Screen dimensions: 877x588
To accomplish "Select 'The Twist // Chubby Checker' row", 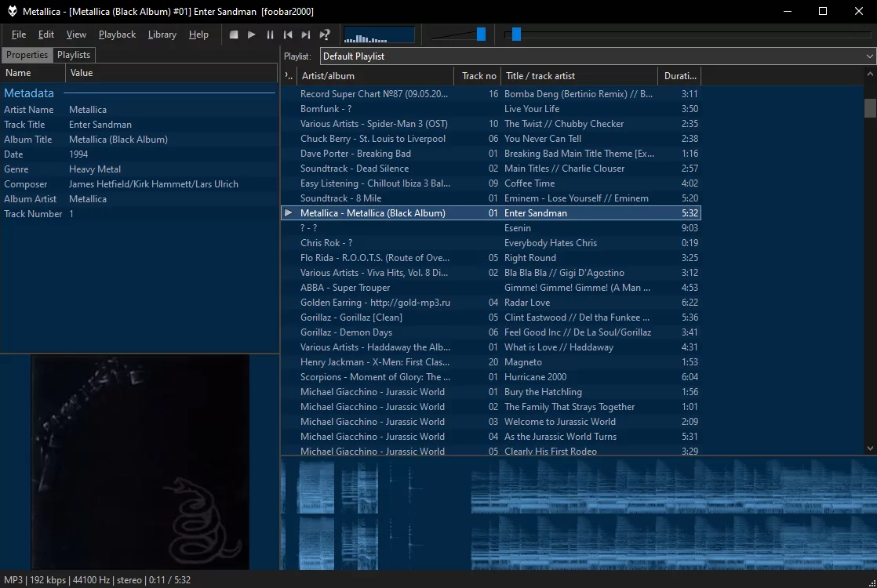I will click(x=491, y=124).
